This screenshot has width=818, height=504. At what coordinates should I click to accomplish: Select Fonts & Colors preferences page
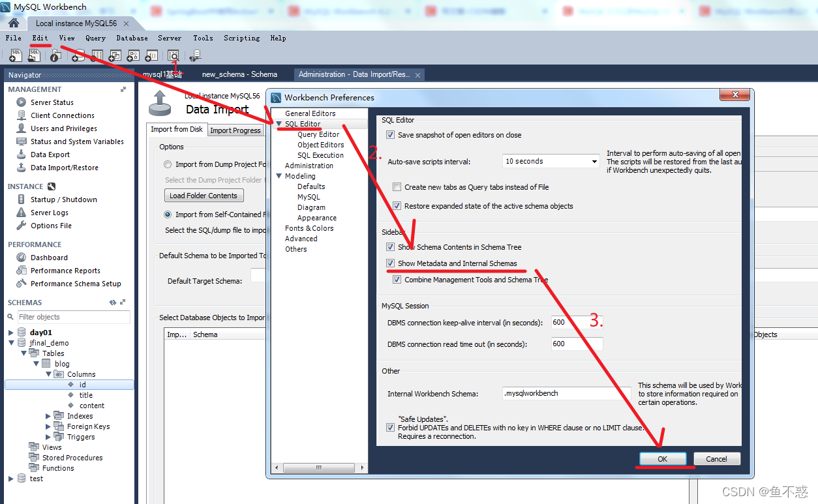(309, 228)
